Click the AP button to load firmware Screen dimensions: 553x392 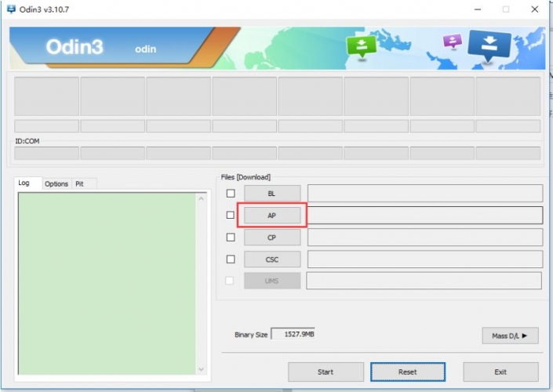click(272, 216)
